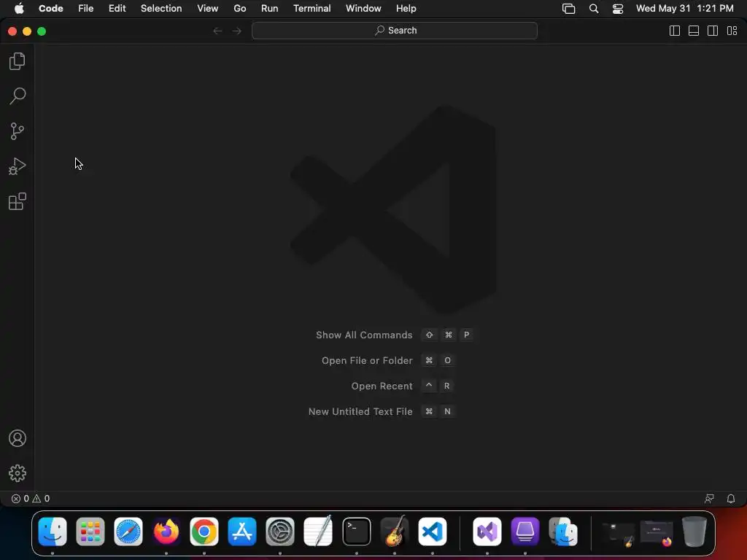
Task: Open Launchpad from the Dock
Action: pyautogui.click(x=90, y=532)
